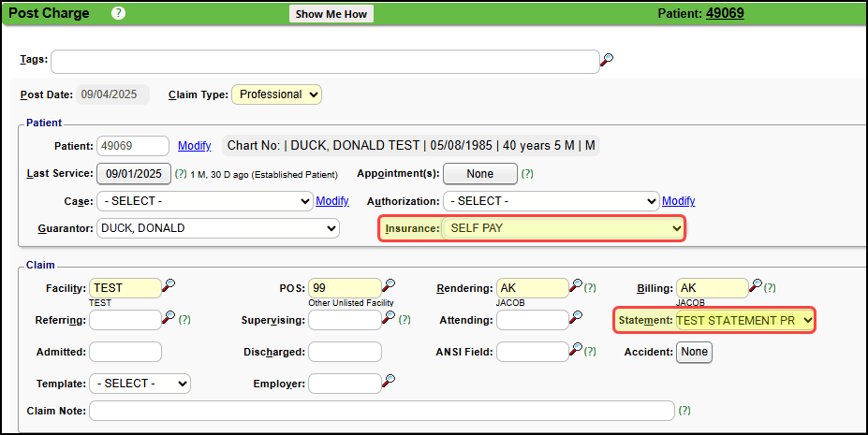868x435 pixels.
Task: Click the ANSI Field lookup magnifier
Action: [575, 351]
